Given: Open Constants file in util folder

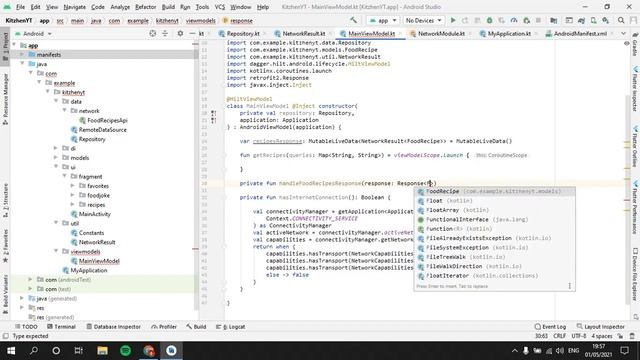Looking at the screenshot, I should 87,233.
